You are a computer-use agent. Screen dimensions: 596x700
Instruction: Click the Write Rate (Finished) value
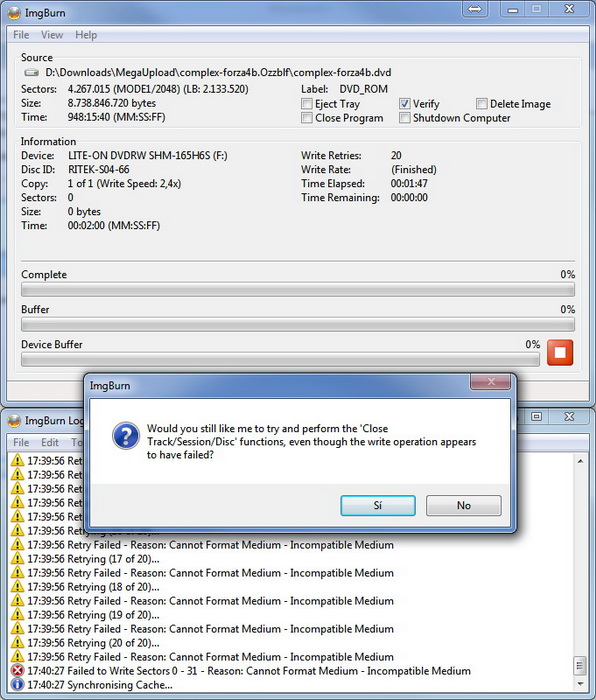pos(414,170)
